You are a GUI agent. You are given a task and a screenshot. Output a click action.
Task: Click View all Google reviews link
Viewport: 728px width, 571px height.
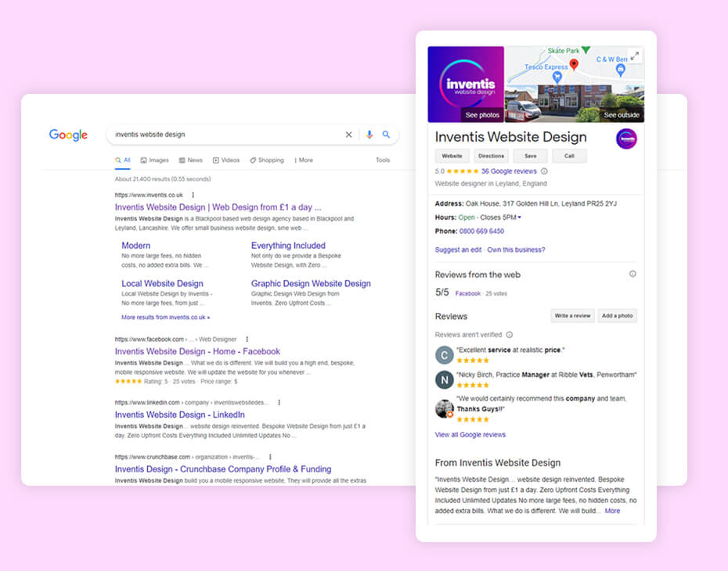click(470, 435)
